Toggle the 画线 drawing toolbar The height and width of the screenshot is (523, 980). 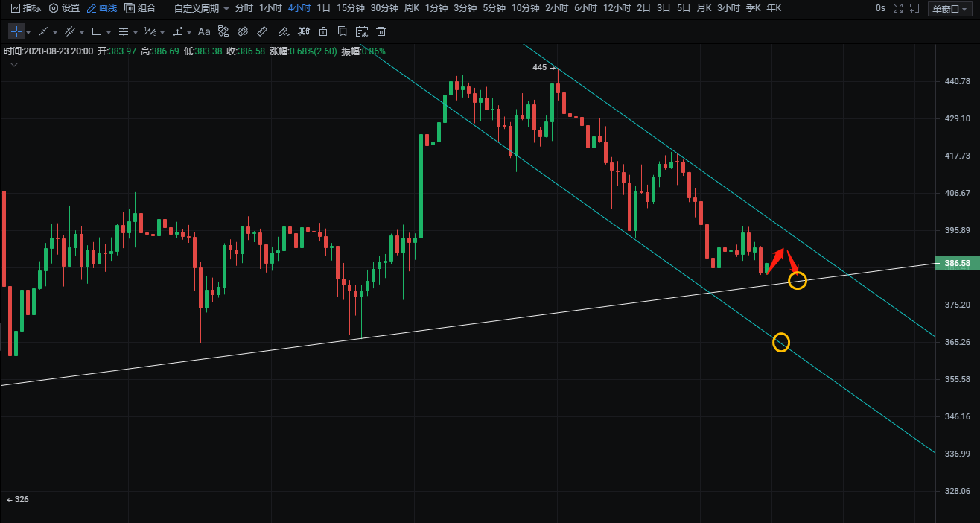pos(101,8)
